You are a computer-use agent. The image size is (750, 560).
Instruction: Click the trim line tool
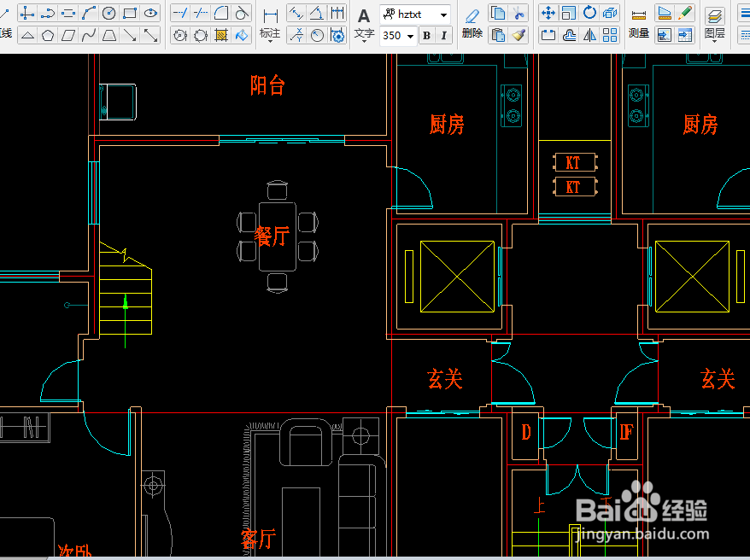(x=201, y=13)
